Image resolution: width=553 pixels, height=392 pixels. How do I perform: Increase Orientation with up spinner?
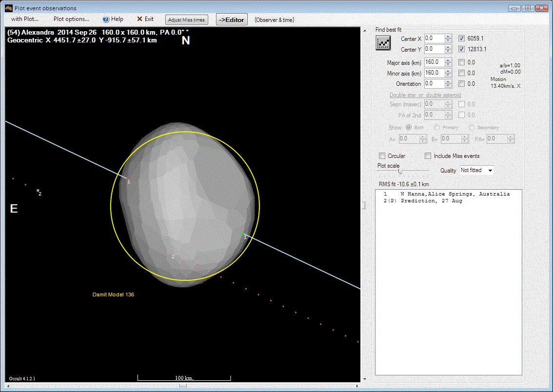[x=448, y=81]
